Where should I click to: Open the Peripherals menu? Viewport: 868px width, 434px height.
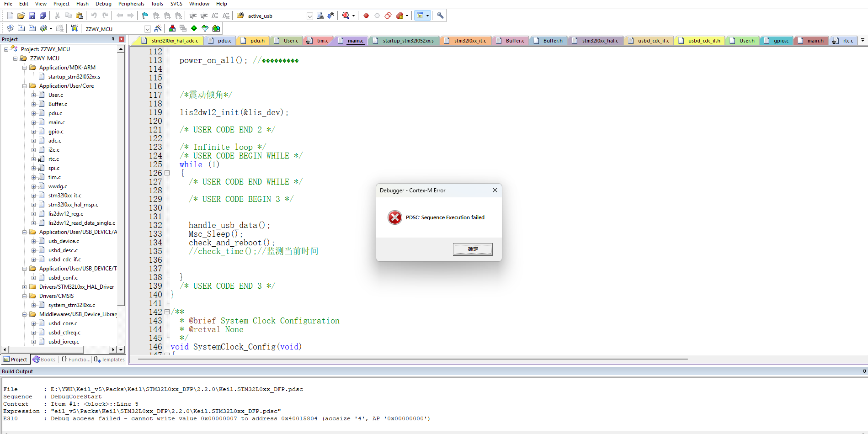(x=131, y=4)
